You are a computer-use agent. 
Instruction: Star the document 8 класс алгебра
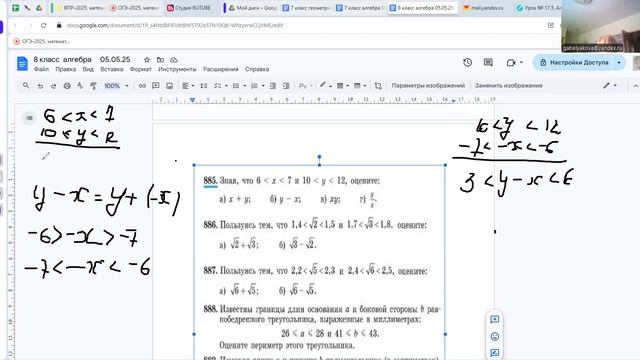click(x=147, y=60)
